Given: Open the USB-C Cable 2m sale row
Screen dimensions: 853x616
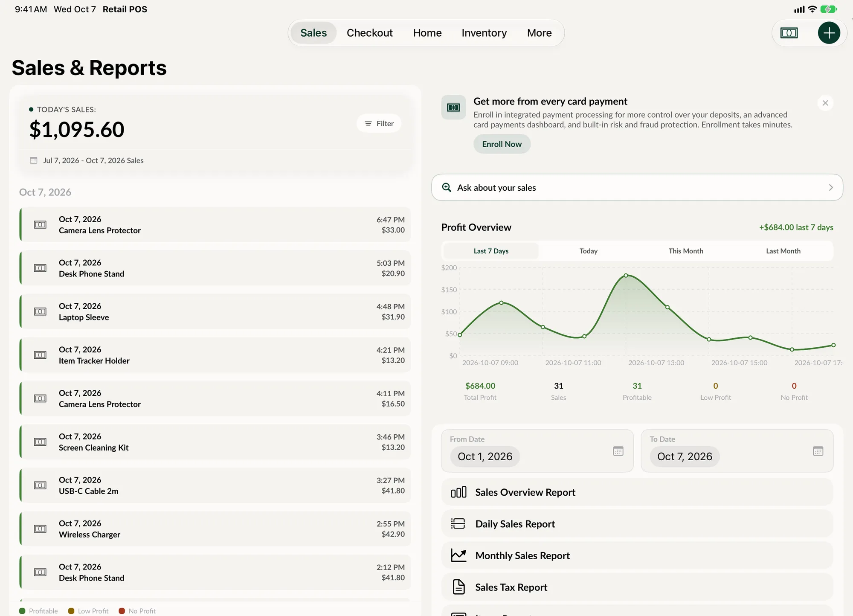Looking at the screenshot, I should tap(215, 485).
